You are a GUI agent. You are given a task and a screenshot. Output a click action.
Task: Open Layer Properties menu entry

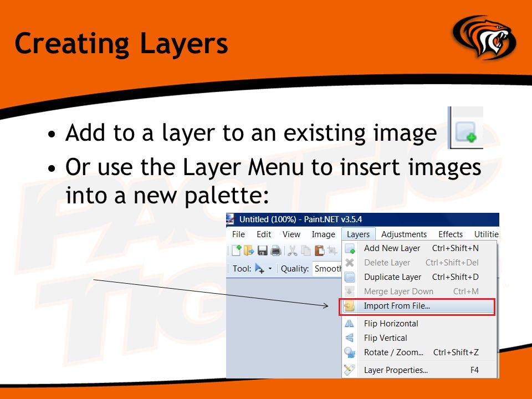point(420,370)
